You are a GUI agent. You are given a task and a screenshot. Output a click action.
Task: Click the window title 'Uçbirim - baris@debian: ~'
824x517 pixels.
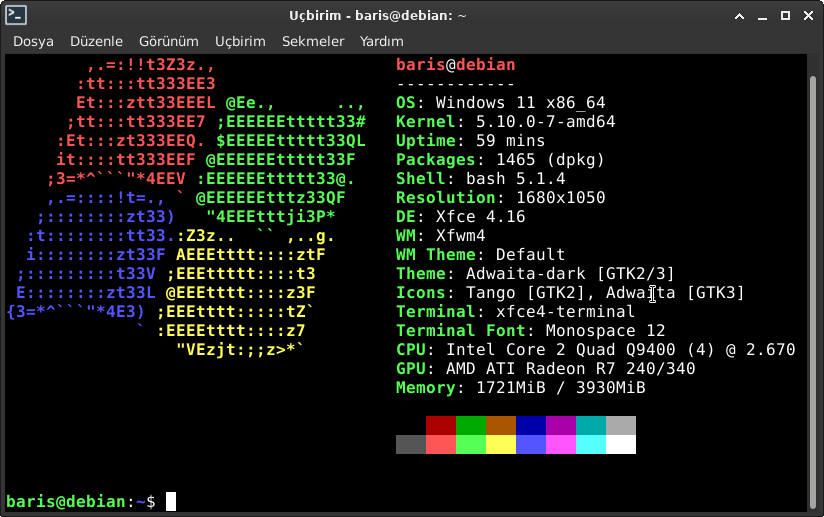pyautogui.click(x=377, y=16)
